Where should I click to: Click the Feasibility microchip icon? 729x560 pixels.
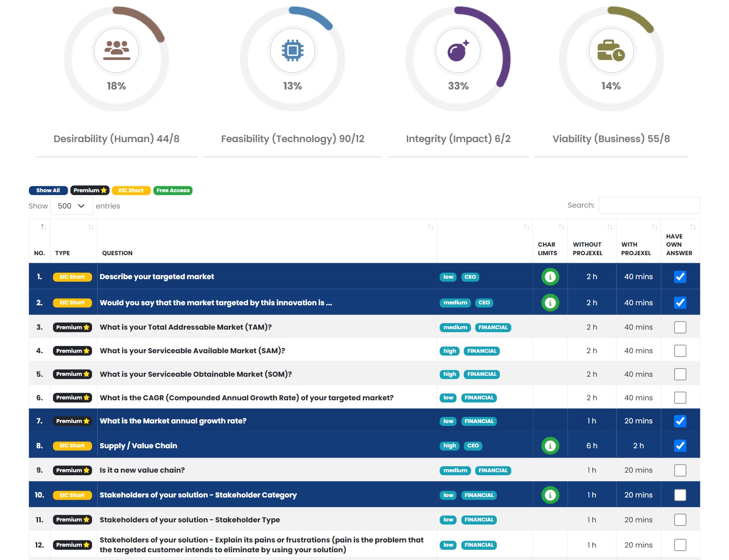(x=293, y=50)
